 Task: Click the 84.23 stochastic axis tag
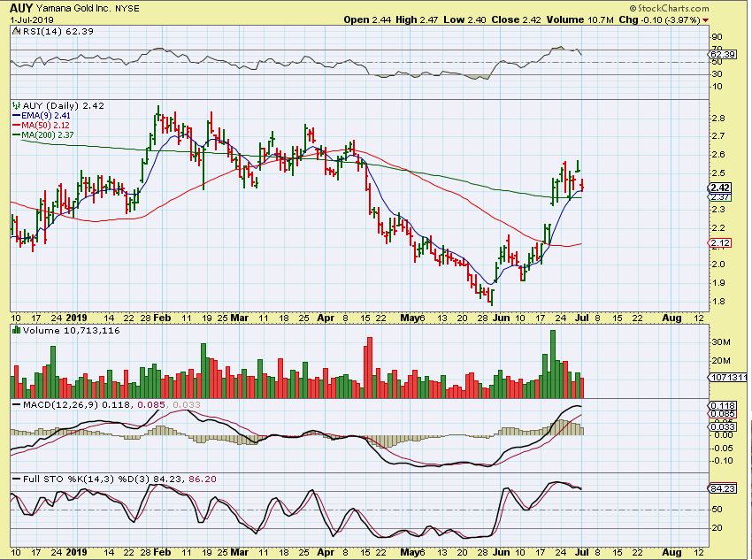(723, 488)
